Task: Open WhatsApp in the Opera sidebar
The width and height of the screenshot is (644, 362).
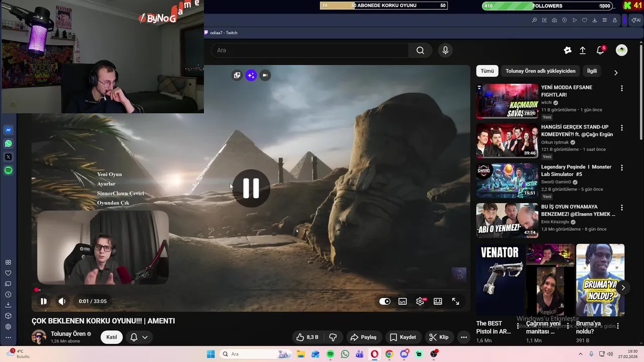Action: [x=9, y=144]
